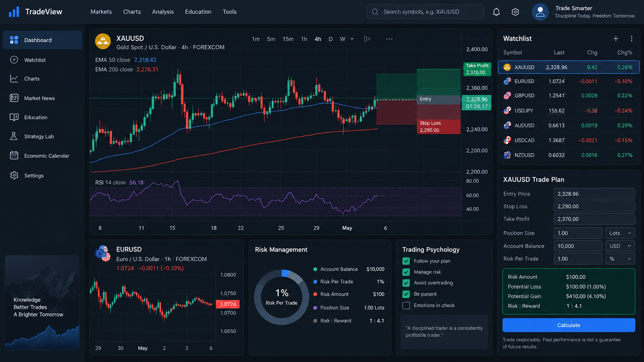644x362 pixels.
Task: Open the Analysis menu
Action: (163, 12)
